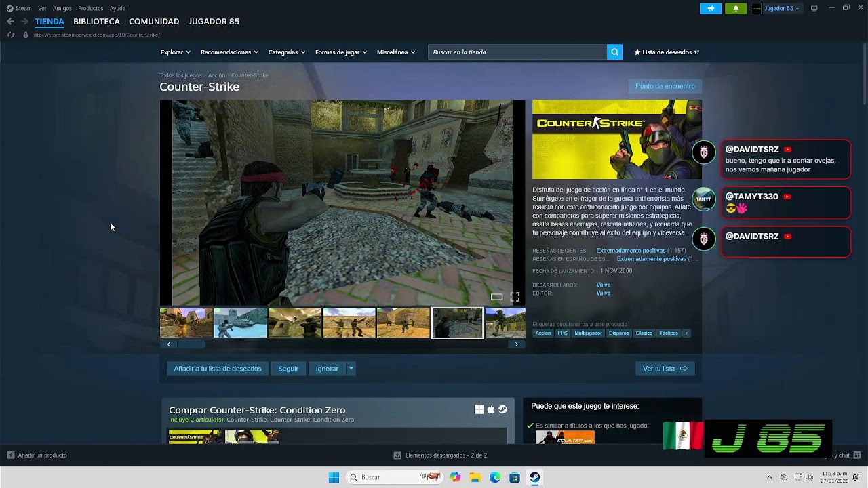Focus the Buscar en la tienda field

coord(517,52)
